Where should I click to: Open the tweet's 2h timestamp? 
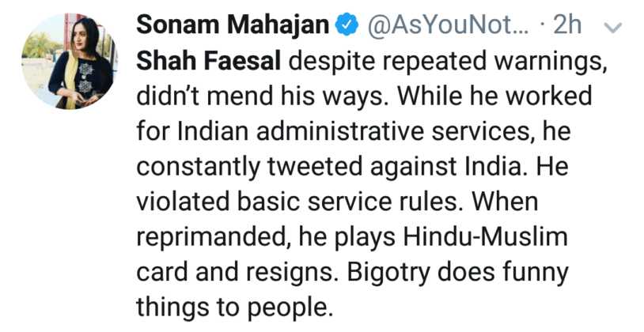click(x=566, y=25)
